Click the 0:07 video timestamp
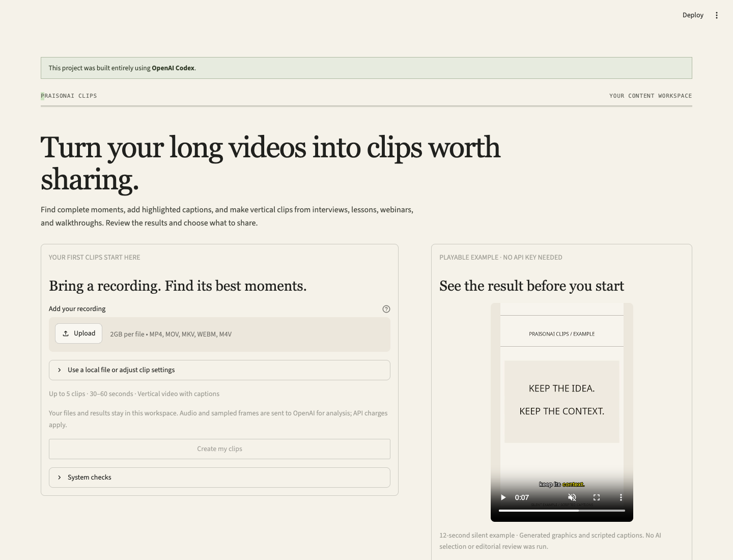 pyautogui.click(x=522, y=497)
